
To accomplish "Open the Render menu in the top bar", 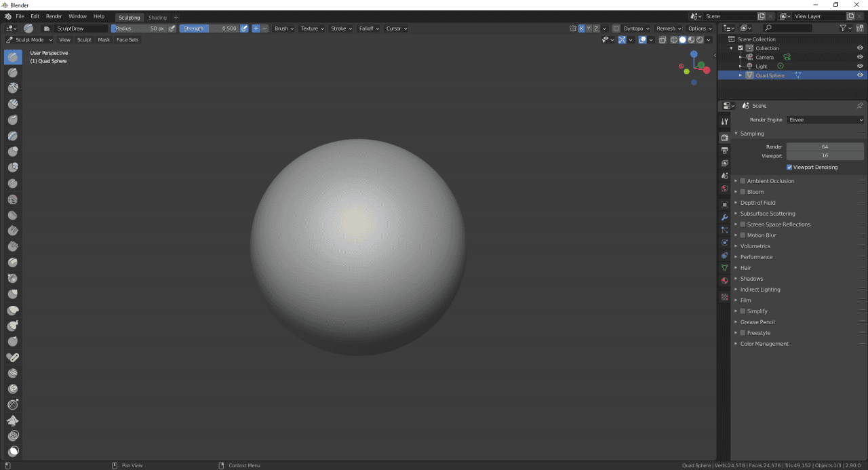I will tap(54, 16).
